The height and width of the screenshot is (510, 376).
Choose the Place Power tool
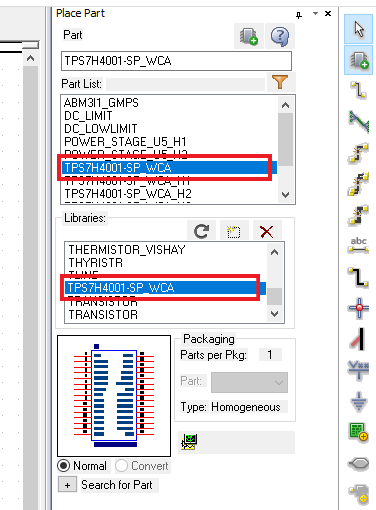pos(359,370)
